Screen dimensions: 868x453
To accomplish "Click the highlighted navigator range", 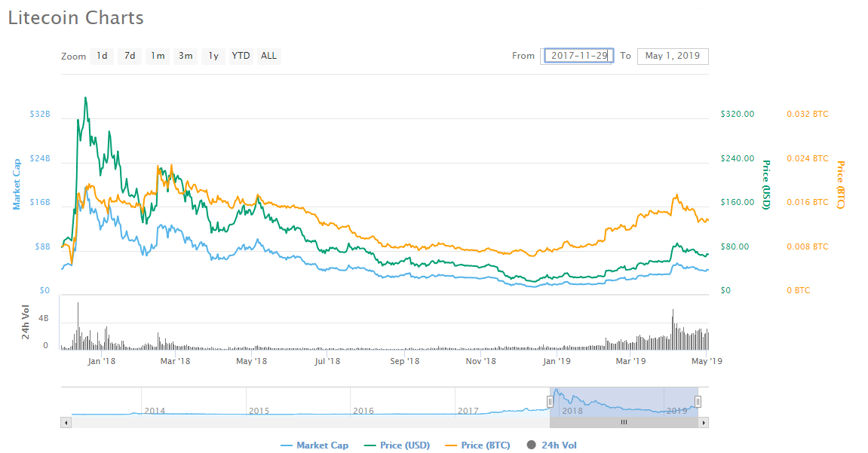I will click(x=624, y=401).
